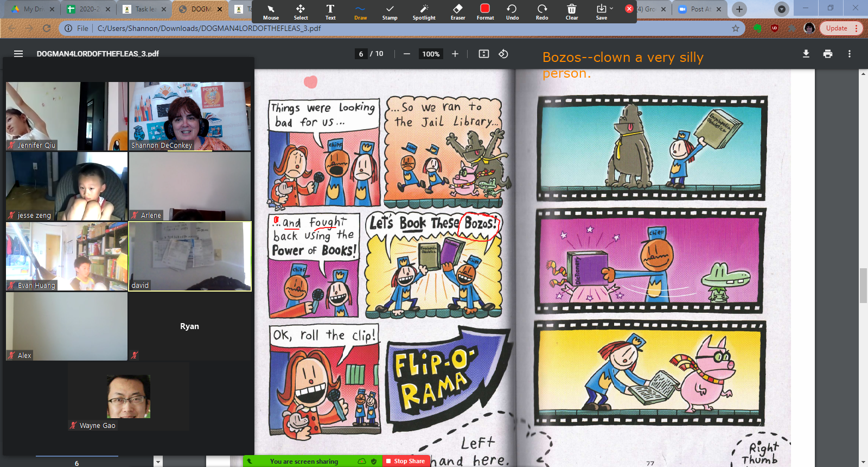Save the annotated screen

coord(601,12)
